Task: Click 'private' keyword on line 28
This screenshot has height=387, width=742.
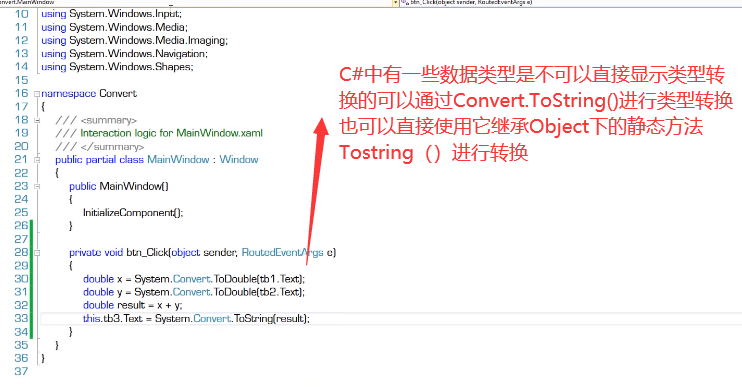Action: 85,252
